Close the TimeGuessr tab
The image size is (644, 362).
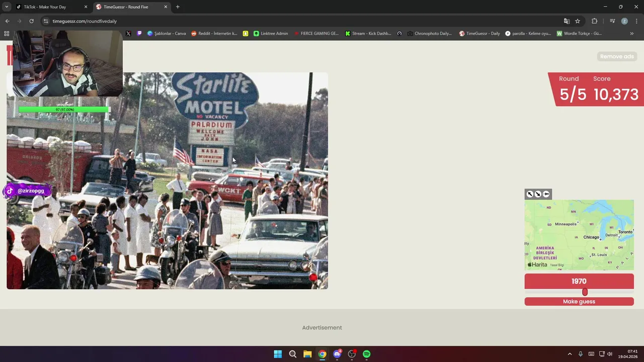pos(166,7)
